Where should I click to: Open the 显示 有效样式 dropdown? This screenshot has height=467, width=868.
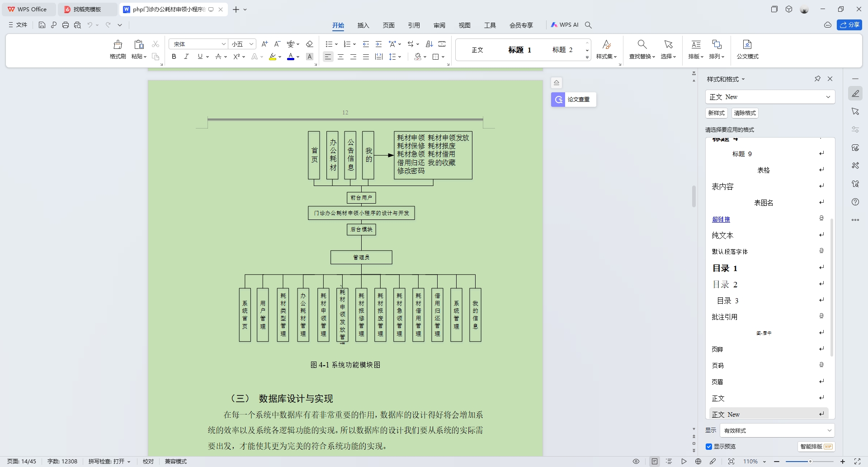[x=777, y=430]
